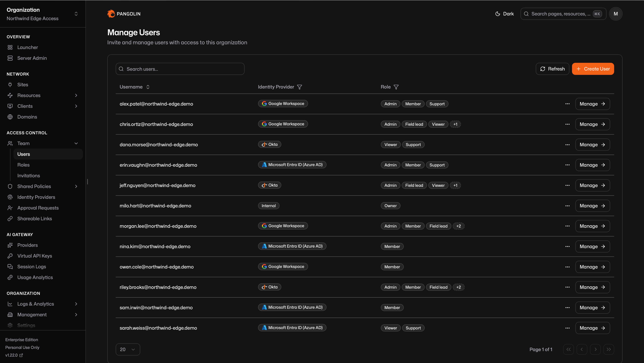Filter by Identity Provider funnel icon
This screenshot has height=363, width=644.
(x=300, y=87)
